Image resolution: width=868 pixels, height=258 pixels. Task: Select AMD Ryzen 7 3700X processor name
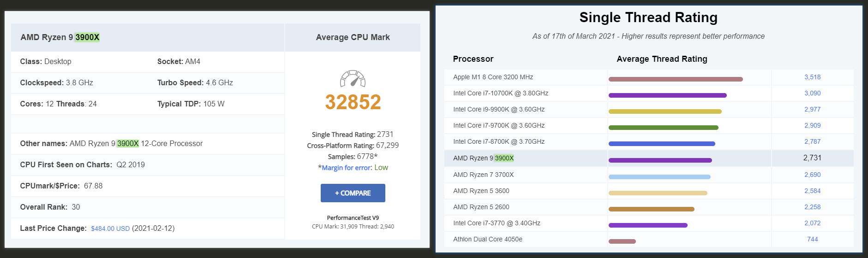coord(483,175)
